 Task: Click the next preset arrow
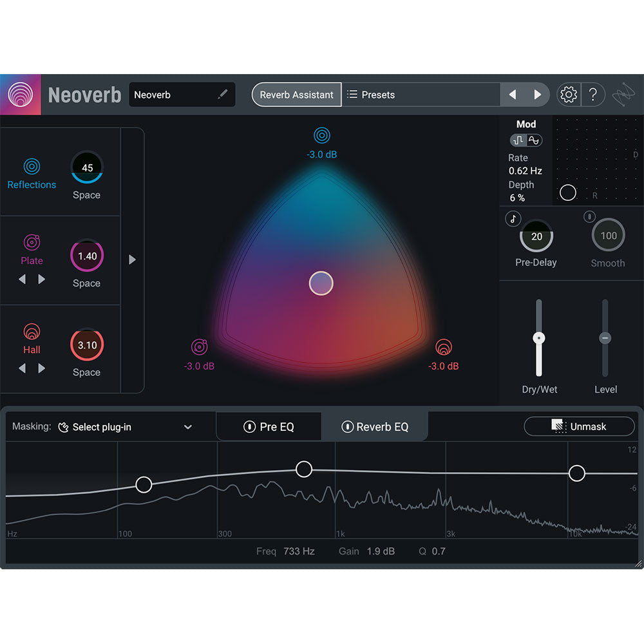pyautogui.click(x=538, y=94)
